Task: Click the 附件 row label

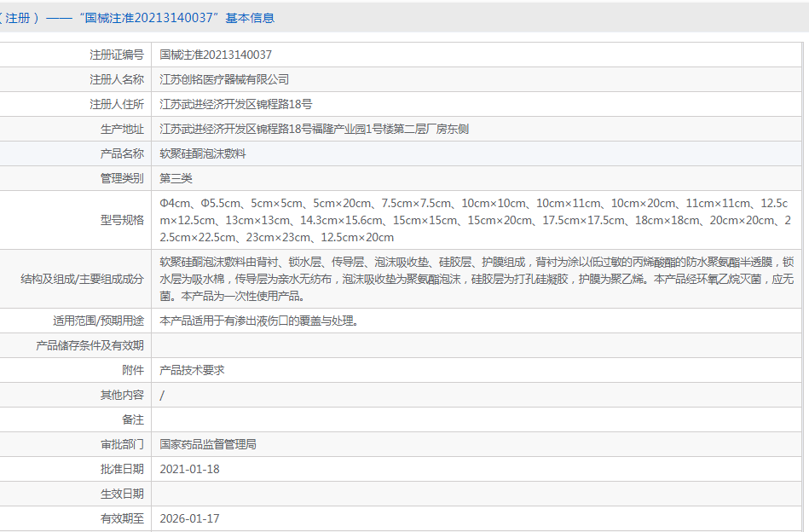Action: click(133, 371)
